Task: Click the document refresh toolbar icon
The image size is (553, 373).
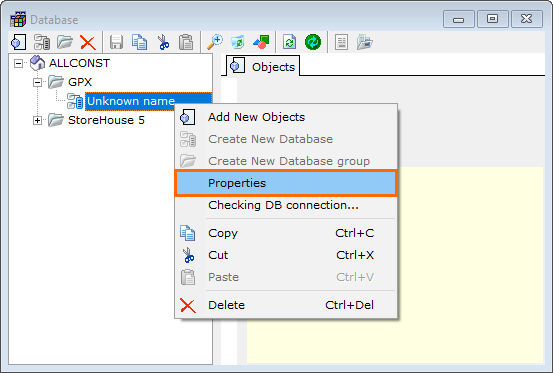Action: (290, 42)
